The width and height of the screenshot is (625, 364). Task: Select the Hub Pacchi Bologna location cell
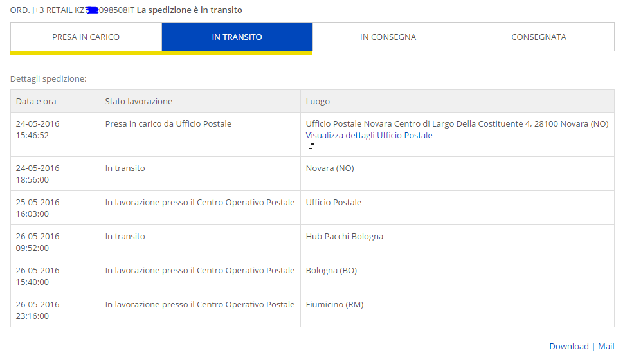[344, 237]
